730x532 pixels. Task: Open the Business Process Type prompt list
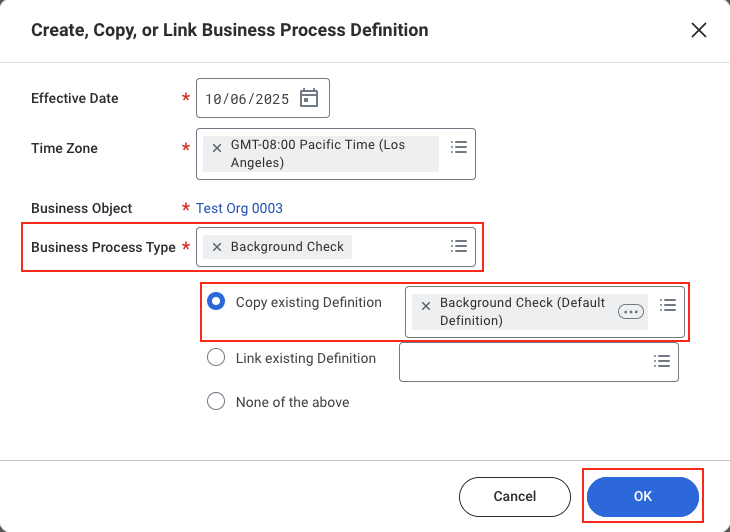[459, 246]
